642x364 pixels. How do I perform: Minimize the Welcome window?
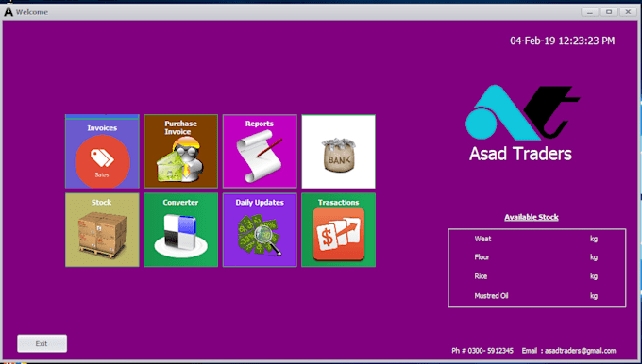tap(590, 12)
